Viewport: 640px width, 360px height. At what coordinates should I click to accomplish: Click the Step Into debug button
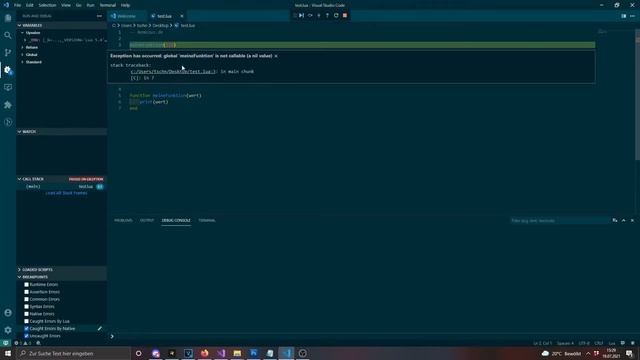pos(319,16)
